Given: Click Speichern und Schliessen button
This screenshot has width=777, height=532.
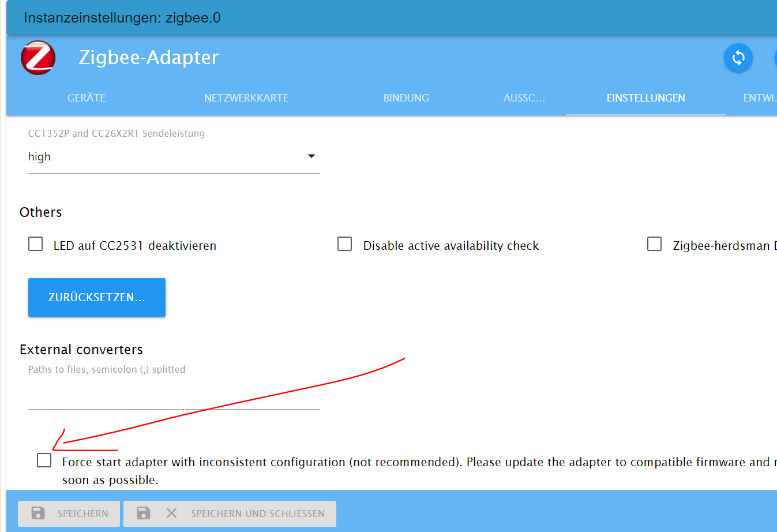Looking at the screenshot, I should click(x=230, y=514).
